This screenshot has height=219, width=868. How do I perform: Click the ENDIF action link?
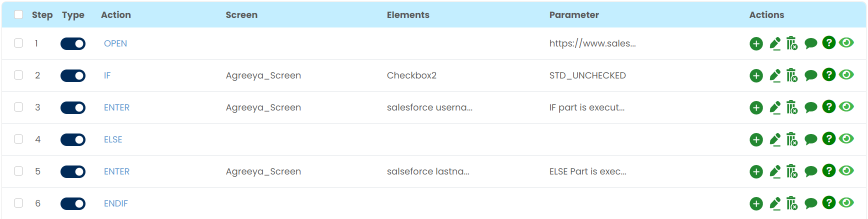(116, 203)
